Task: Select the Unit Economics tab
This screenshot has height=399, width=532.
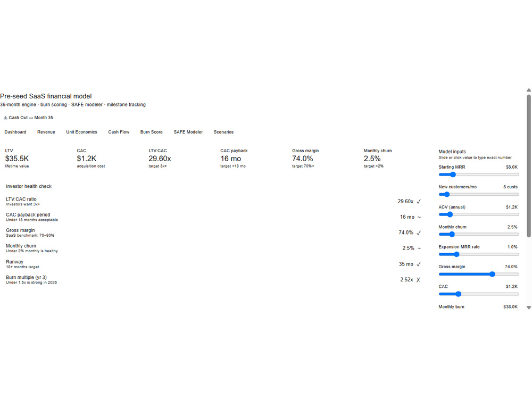Action: (81, 132)
